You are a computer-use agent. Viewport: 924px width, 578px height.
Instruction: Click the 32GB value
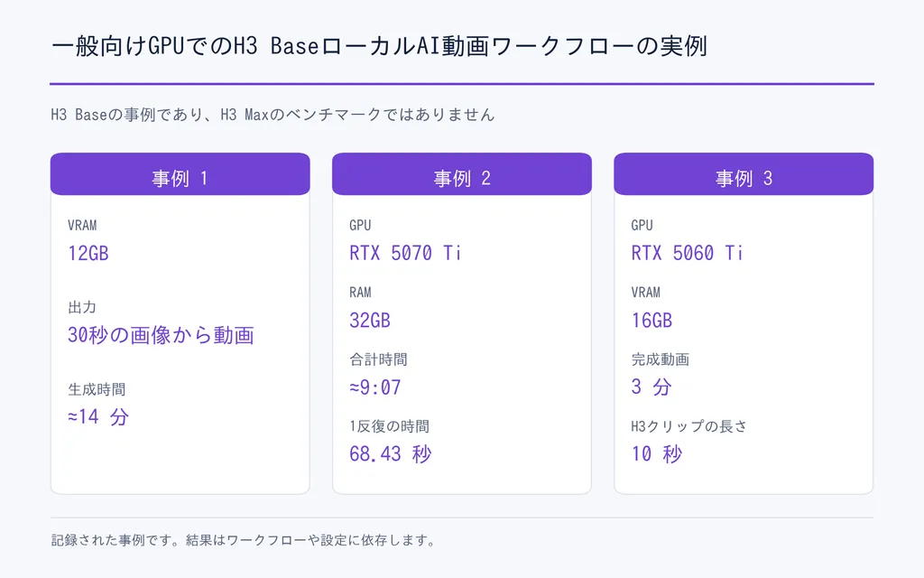click(x=370, y=321)
